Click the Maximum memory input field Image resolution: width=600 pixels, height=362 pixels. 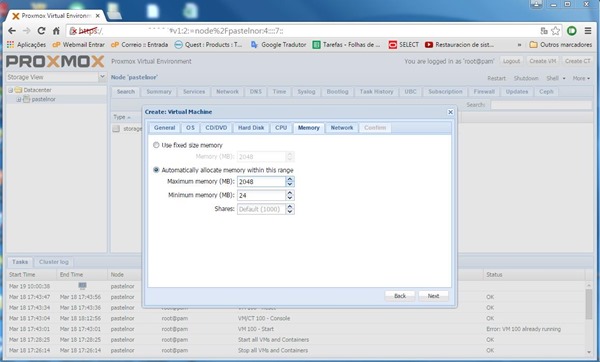tap(261, 182)
